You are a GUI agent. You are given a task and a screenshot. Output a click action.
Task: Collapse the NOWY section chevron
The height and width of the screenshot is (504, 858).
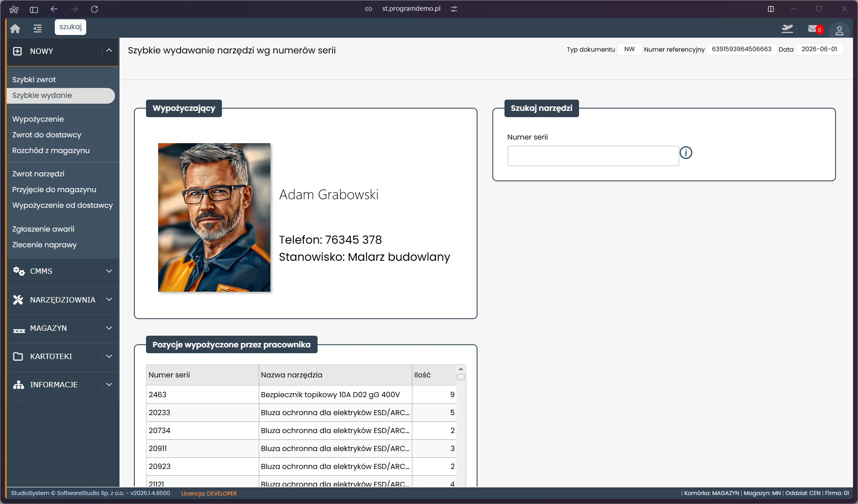pos(109,51)
